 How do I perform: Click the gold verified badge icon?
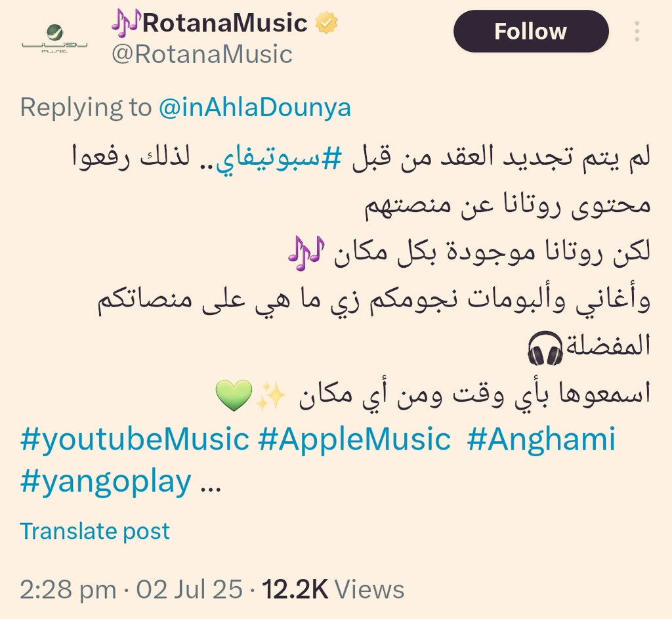pos(327,23)
